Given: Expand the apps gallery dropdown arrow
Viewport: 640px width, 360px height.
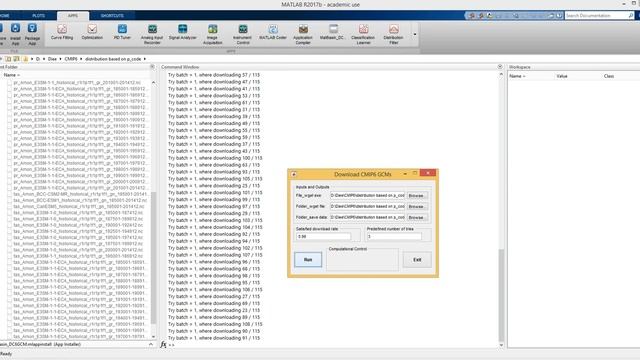Looking at the screenshot, I should coord(415,34).
